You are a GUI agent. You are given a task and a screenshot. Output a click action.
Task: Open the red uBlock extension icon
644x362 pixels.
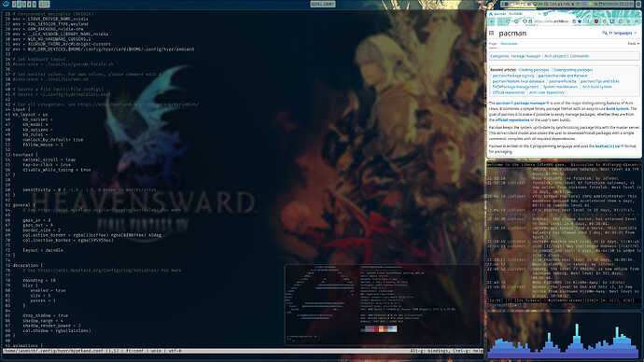[596, 21]
